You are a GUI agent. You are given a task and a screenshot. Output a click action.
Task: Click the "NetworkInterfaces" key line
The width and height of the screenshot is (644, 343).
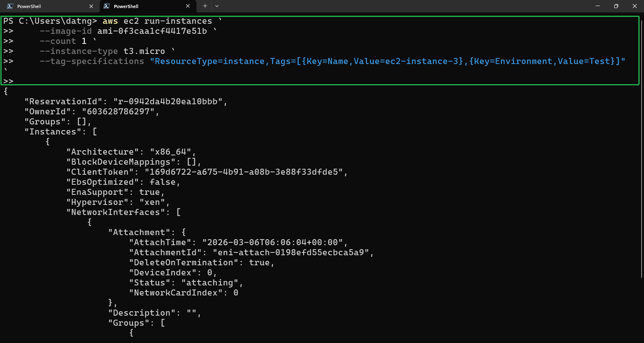click(124, 212)
